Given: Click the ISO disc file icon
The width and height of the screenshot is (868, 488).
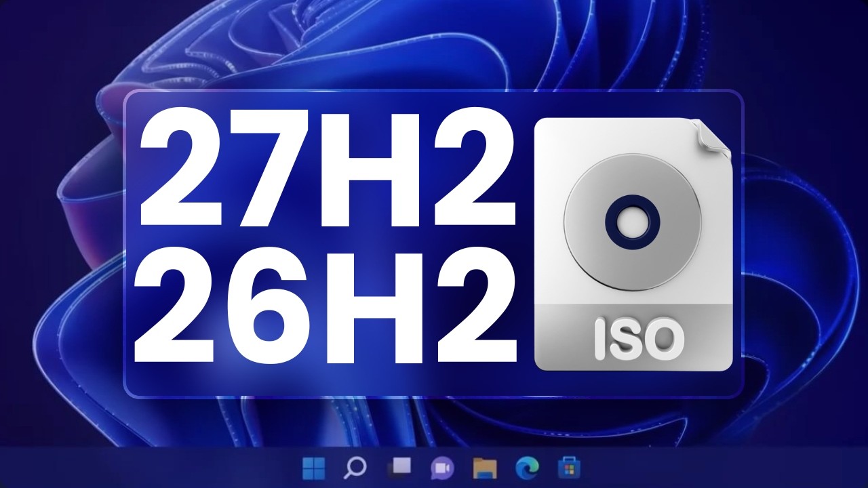Looking at the screenshot, I should [633, 245].
